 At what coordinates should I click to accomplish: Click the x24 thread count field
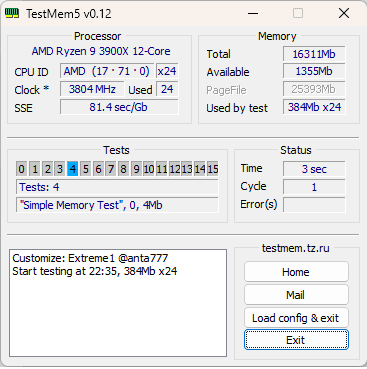167,71
